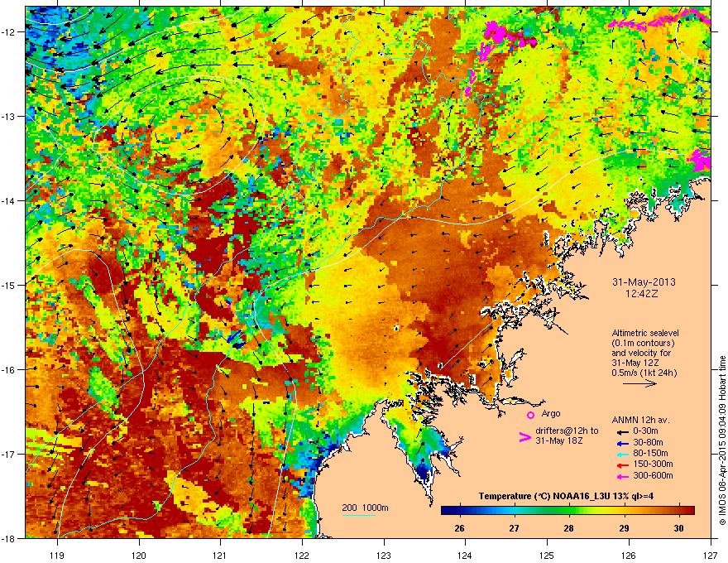Click the colorbar tick label 30
Image resolution: width=728 pixels, height=563 pixels.
[x=679, y=528]
